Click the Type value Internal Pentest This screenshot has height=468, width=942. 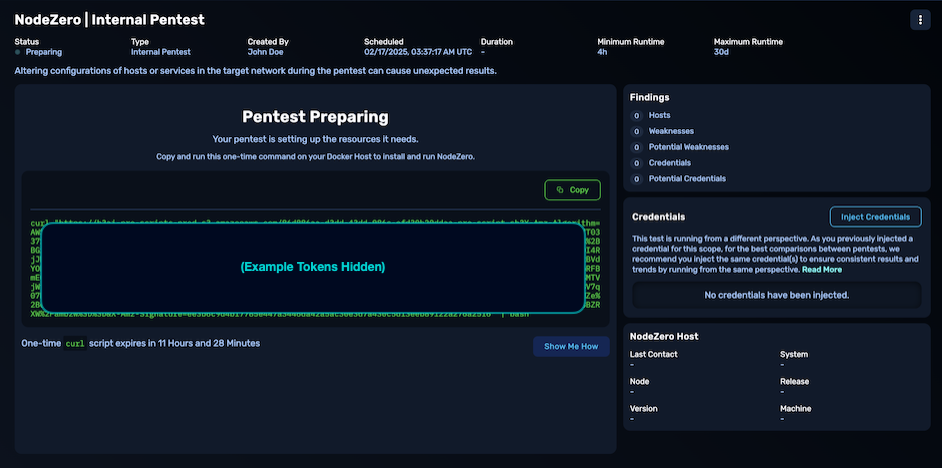(161, 52)
